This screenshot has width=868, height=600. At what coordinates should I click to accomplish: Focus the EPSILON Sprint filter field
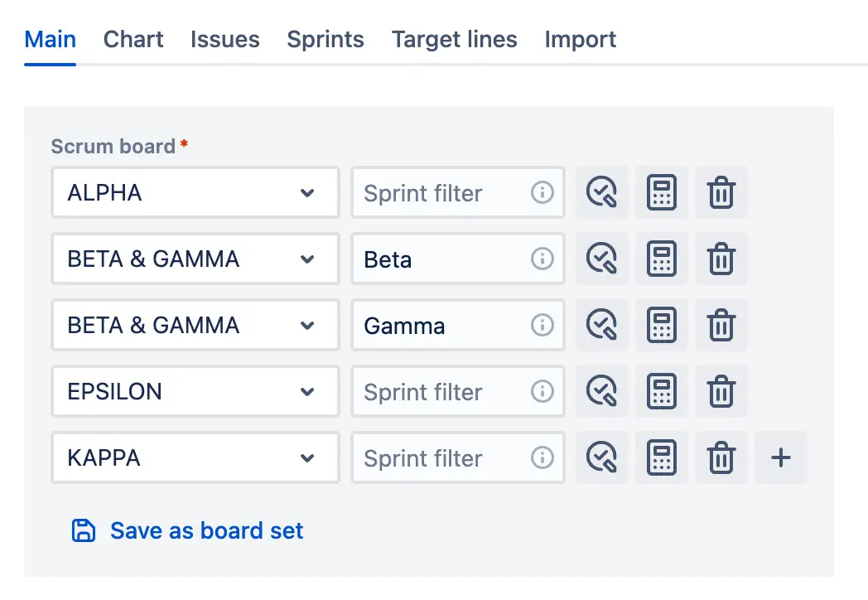click(458, 392)
